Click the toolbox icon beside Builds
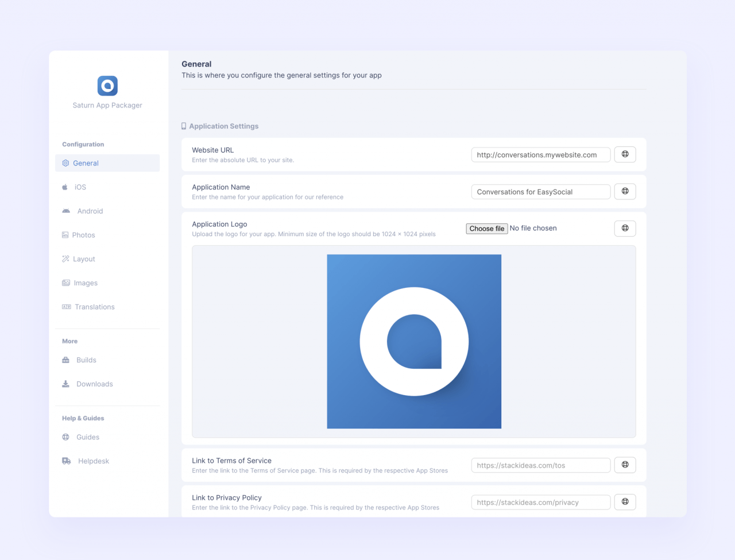Image resolution: width=735 pixels, height=560 pixels. (65, 360)
